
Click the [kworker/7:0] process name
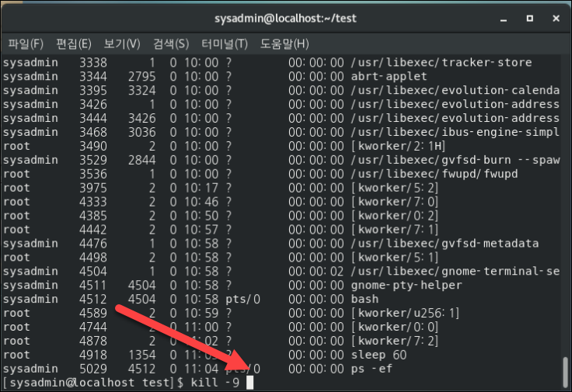[x=394, y=202]
